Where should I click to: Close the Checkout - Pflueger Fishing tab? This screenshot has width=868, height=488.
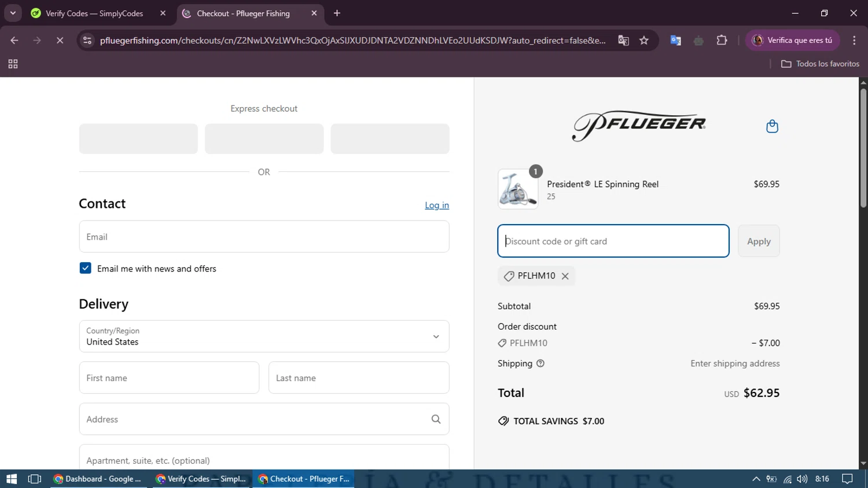(x=314, y=13)
